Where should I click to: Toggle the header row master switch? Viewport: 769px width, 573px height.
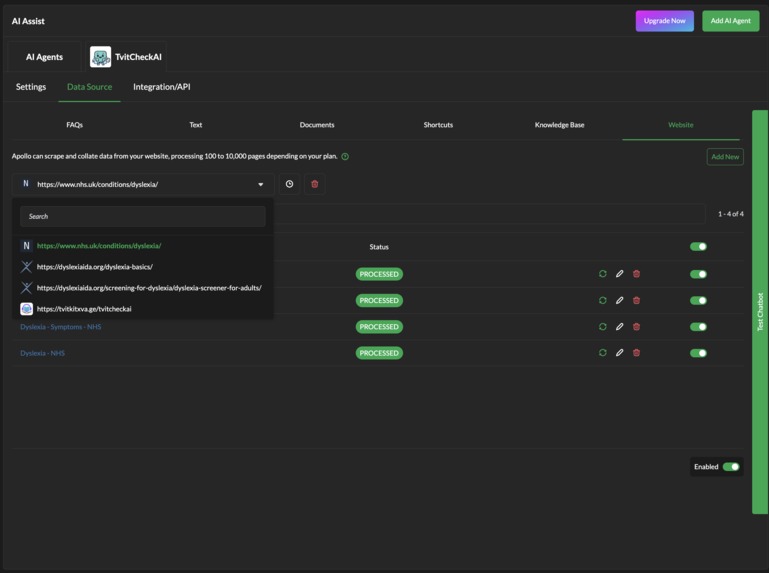698,246
